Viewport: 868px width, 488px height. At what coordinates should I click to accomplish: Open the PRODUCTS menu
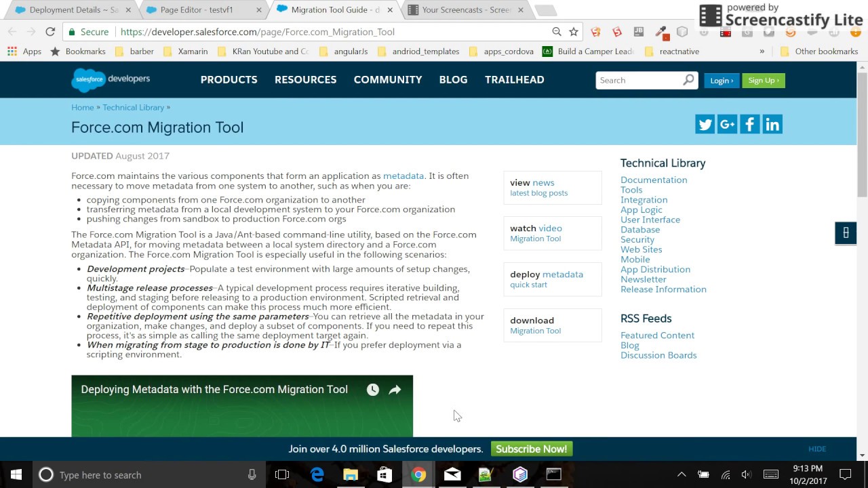pyautogui.click(x=229, y=80)
